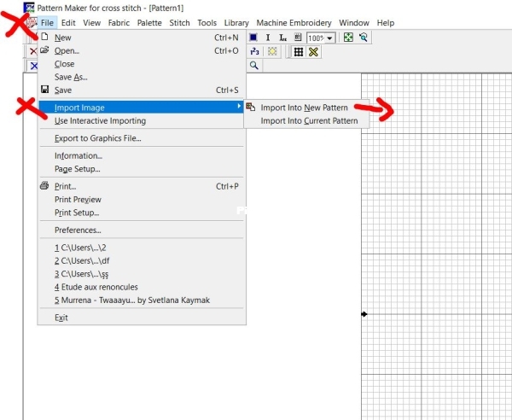Screen dimensions: 512x420
Task: Select Save As... menu entry
Action: 142,77
